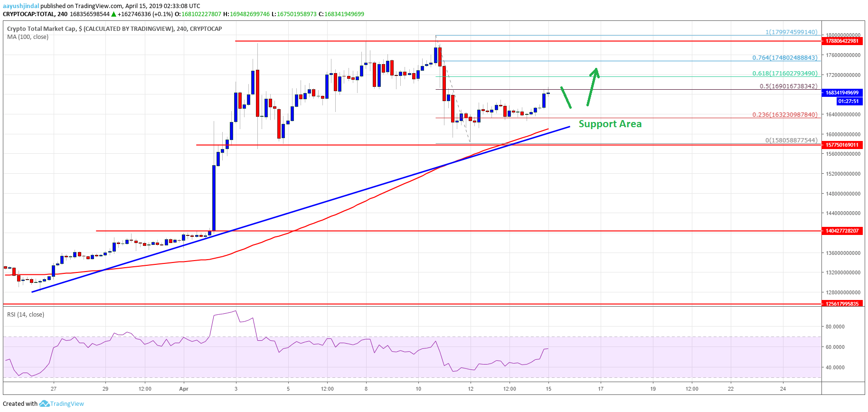Image resolution: width=868 pixels, height=412 pixels.
Task: Click the close value C:168341949699
Action: (341, 14)
